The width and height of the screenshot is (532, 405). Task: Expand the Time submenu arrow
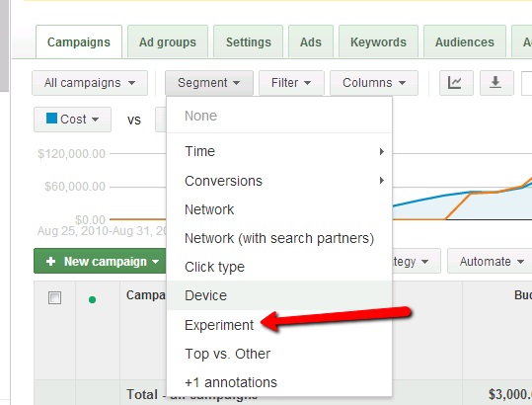tap(382, 151)
